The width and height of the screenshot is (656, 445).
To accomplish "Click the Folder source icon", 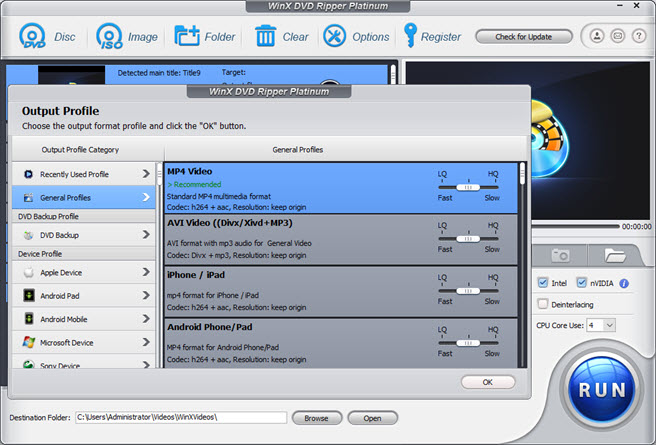I will coord(188,37).
